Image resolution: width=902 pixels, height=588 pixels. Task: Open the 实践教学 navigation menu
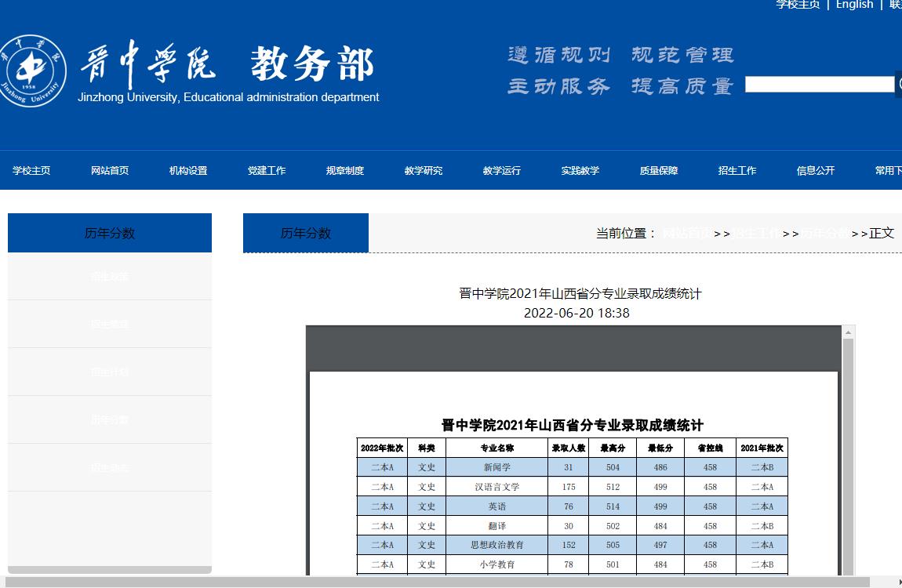click(x=580, y=171)
